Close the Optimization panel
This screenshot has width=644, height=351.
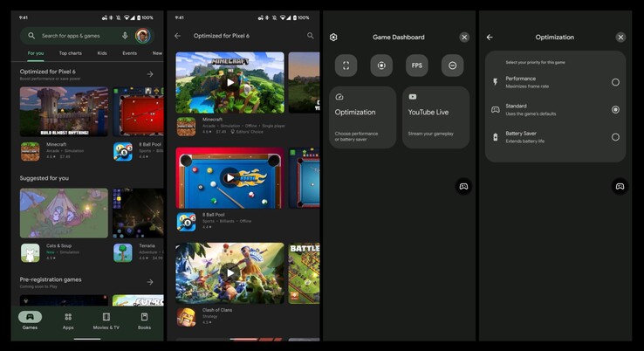coord(620,37)
